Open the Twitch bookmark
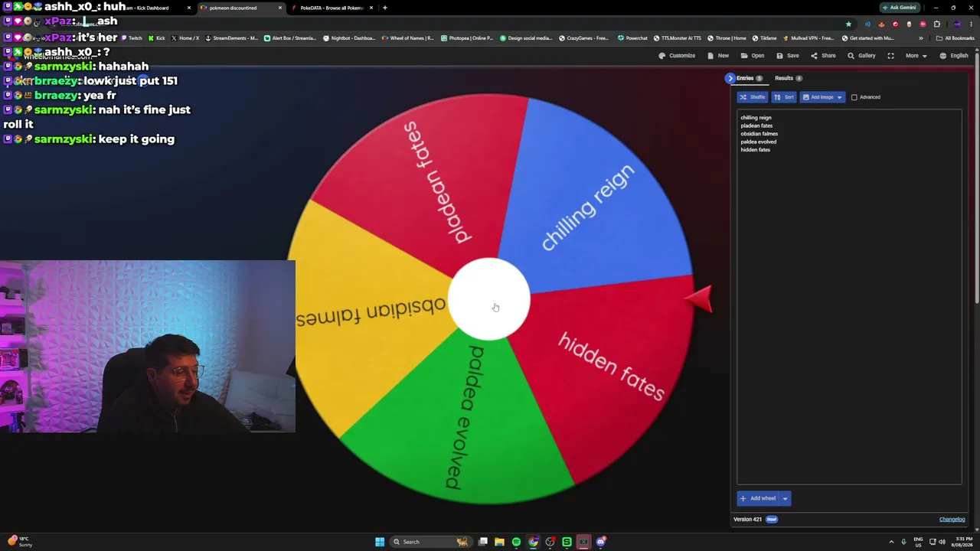Viewport: 980px width, 551px height. point(131,38)
